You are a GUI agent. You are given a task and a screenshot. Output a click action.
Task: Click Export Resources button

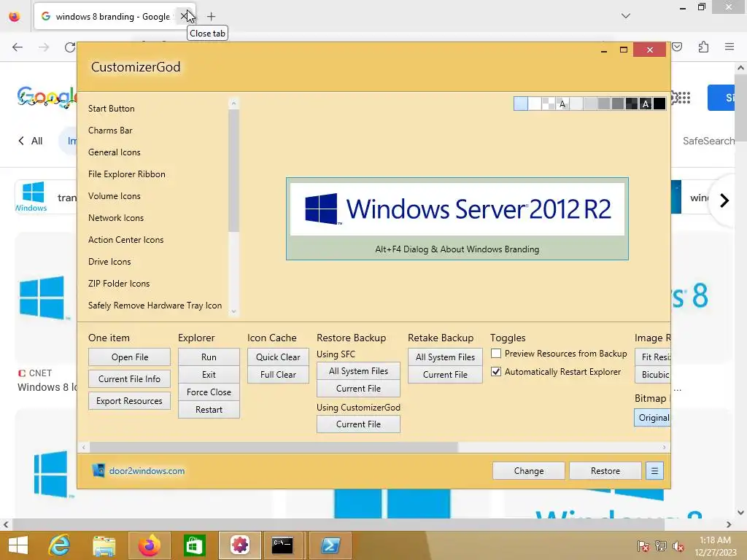point(130,401)
